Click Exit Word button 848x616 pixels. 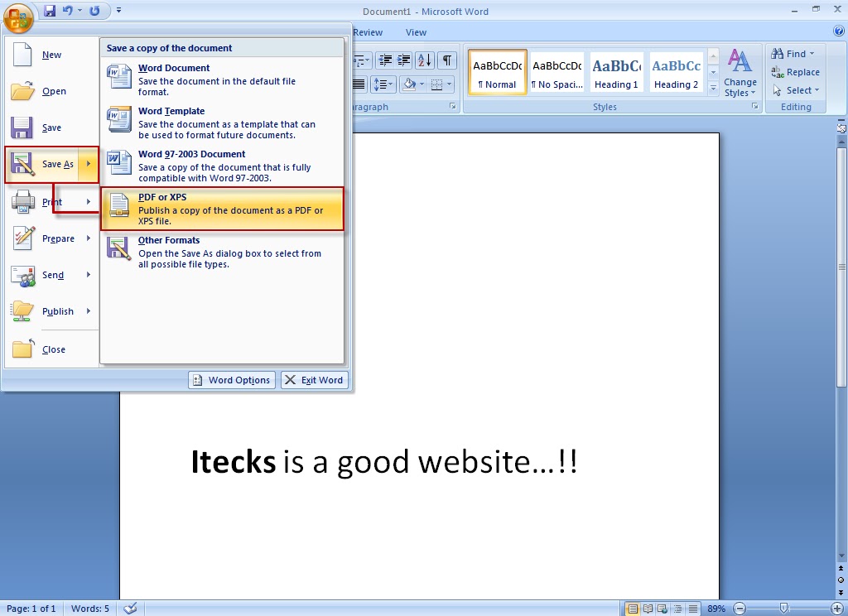pyautogui.click(x=314, y=380)
